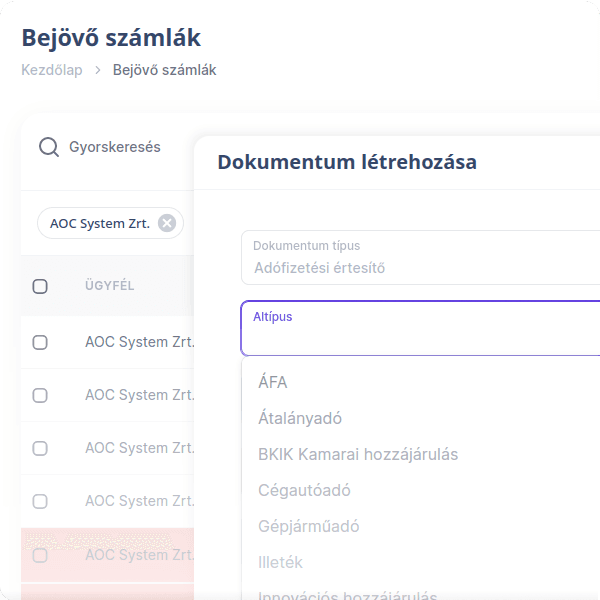Remove the AOC System Zrt. filter chip
The image size is (600, 600).
coord(167,223)
